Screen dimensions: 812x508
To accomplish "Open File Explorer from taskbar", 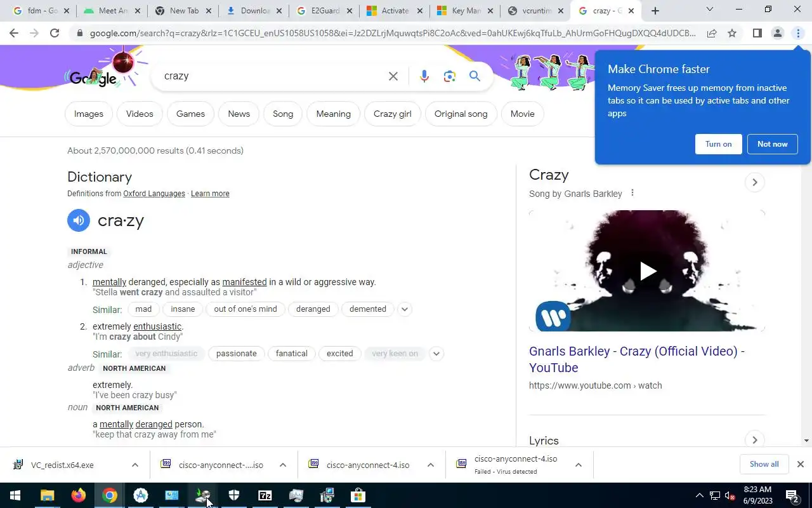I will click(x=48, y=495).
